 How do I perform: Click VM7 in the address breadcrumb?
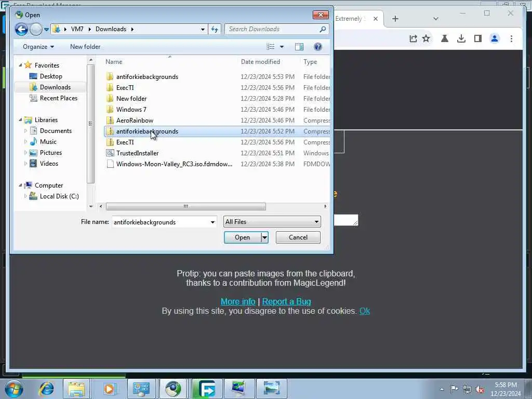[x=77, y=29]
